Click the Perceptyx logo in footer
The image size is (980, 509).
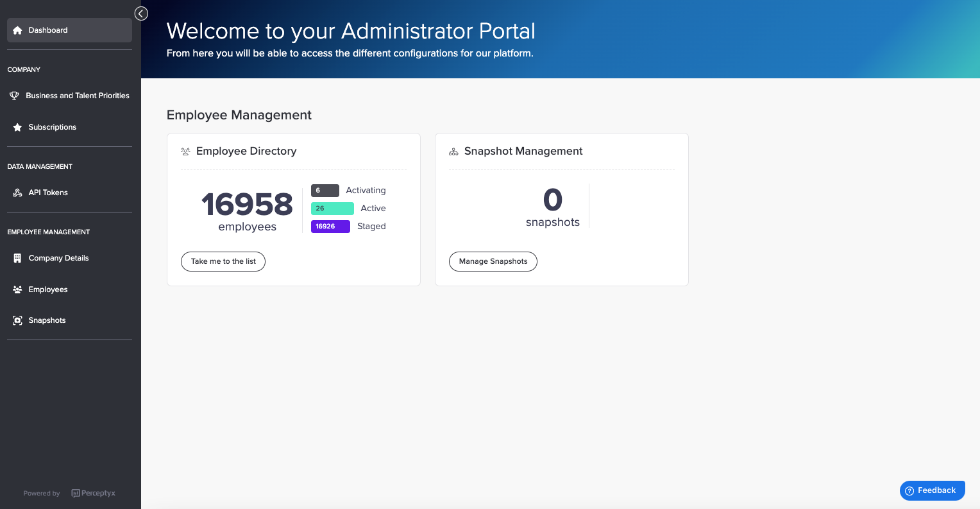94,493
